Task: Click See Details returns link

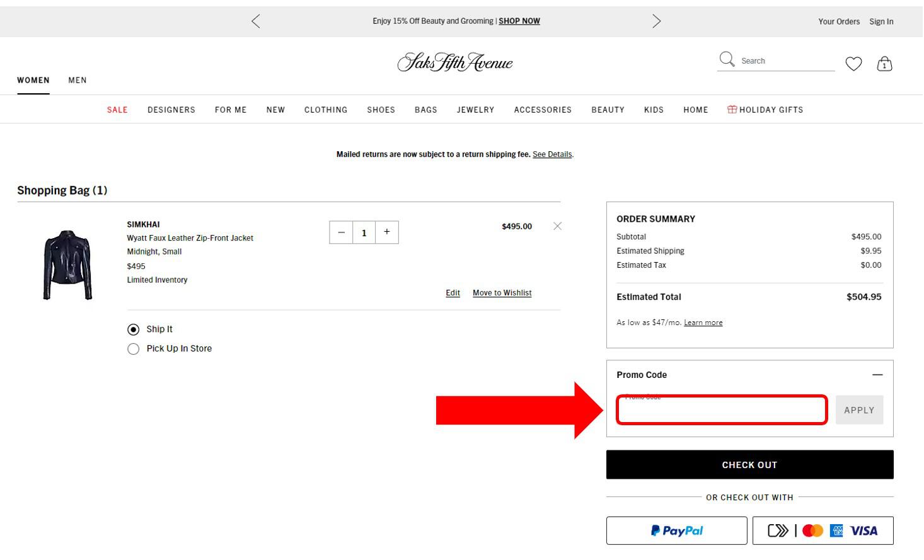Action: pos(552,154)
